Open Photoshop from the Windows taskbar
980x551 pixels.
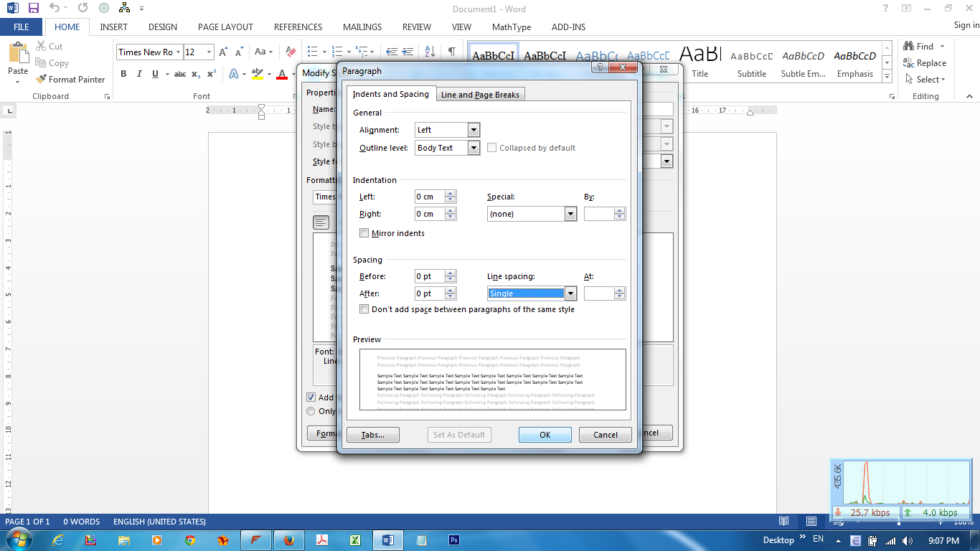[x=453, y=540]
